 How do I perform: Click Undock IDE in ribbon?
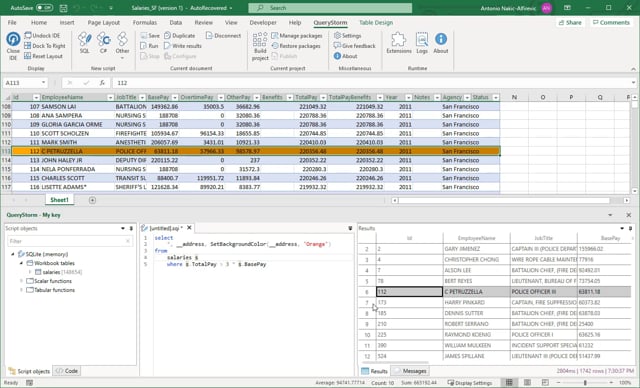tap(42, 35)
